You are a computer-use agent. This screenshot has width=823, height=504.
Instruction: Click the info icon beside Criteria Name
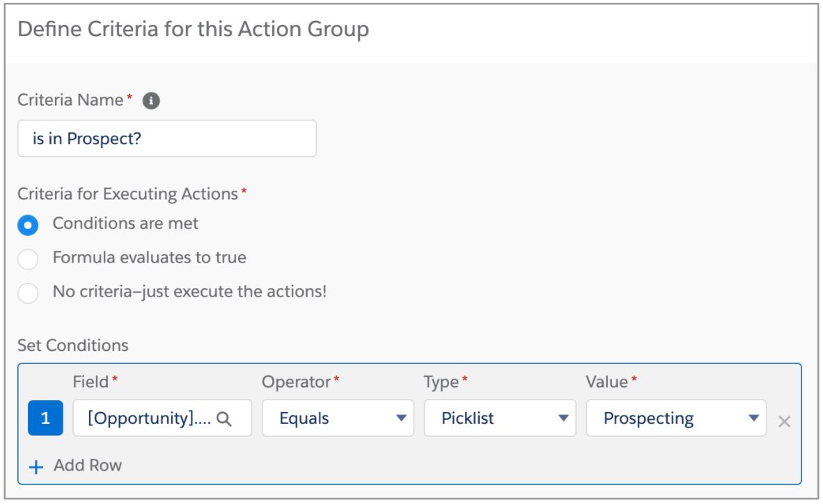click(x=151, y=101)
